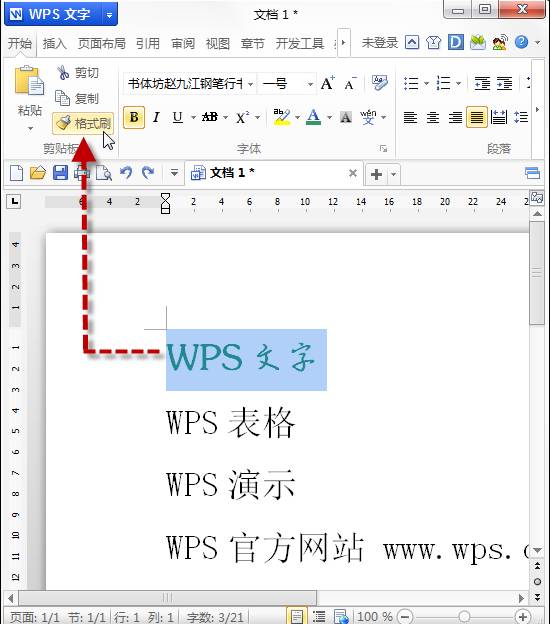Screen dimensions: 550x624
Task: Click the Print preview icon
Action: click(104, 173)
